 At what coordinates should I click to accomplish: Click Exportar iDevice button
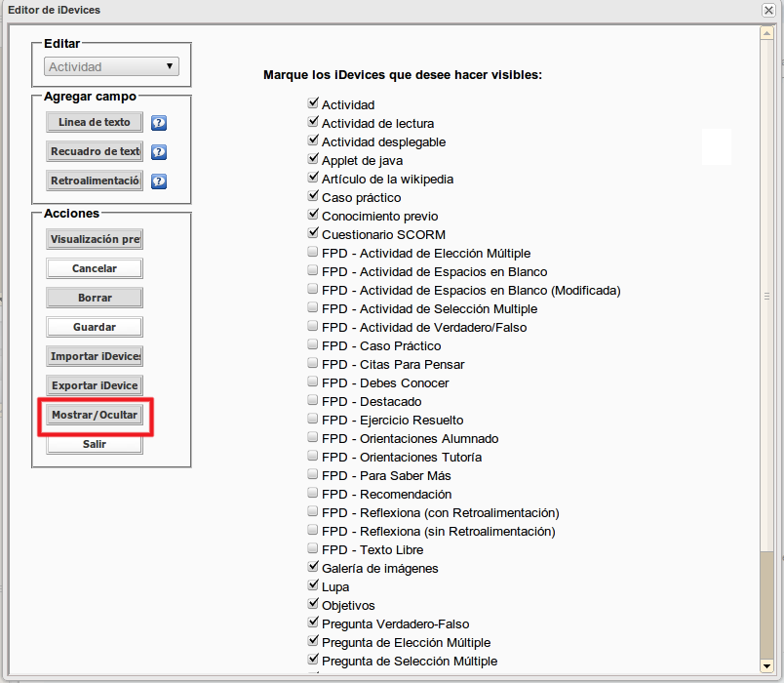pyautogui.click(x=95, y=385)
